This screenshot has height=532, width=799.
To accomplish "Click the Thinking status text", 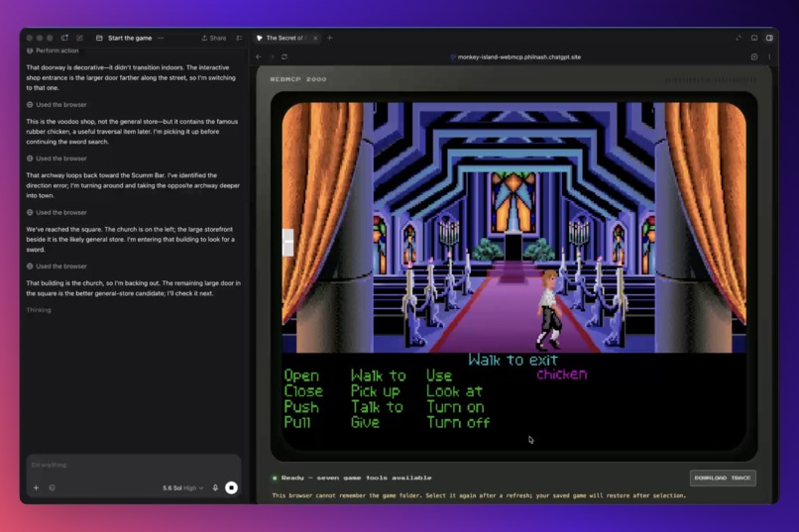I will click(x=39, y=309).
